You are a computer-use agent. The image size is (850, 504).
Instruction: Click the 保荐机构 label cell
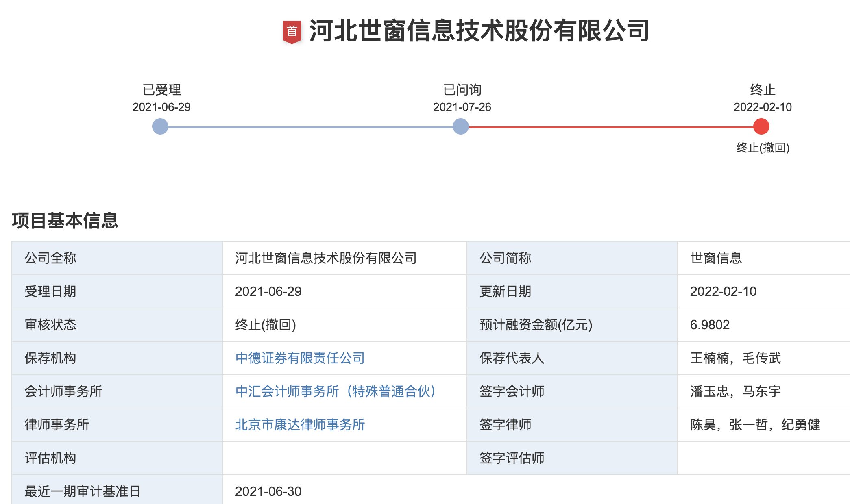117,358
